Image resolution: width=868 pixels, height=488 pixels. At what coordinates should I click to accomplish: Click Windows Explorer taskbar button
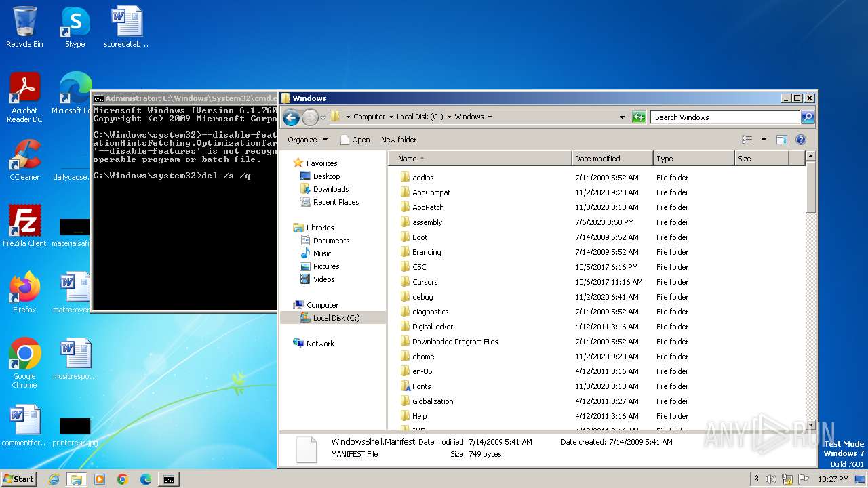pos(77,479)
